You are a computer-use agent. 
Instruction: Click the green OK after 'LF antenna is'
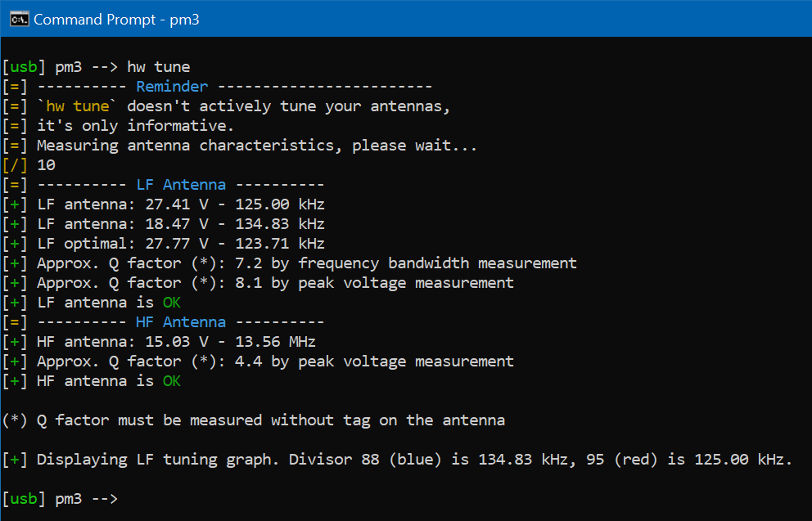(x=171, y=303)
